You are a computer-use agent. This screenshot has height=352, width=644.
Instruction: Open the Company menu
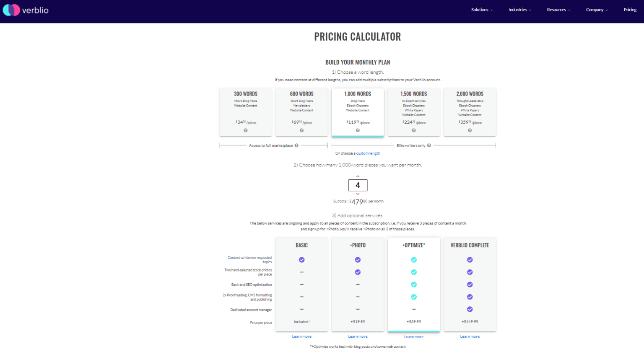coord(597,10)
